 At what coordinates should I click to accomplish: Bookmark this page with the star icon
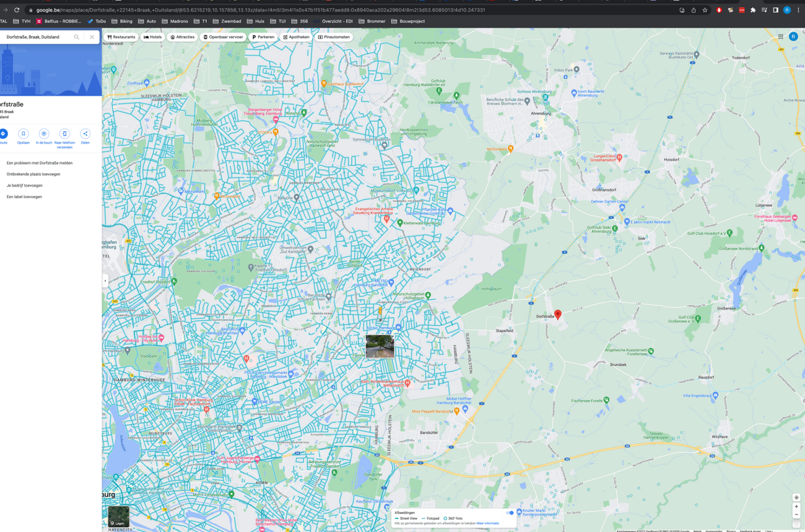click(705, 10)
